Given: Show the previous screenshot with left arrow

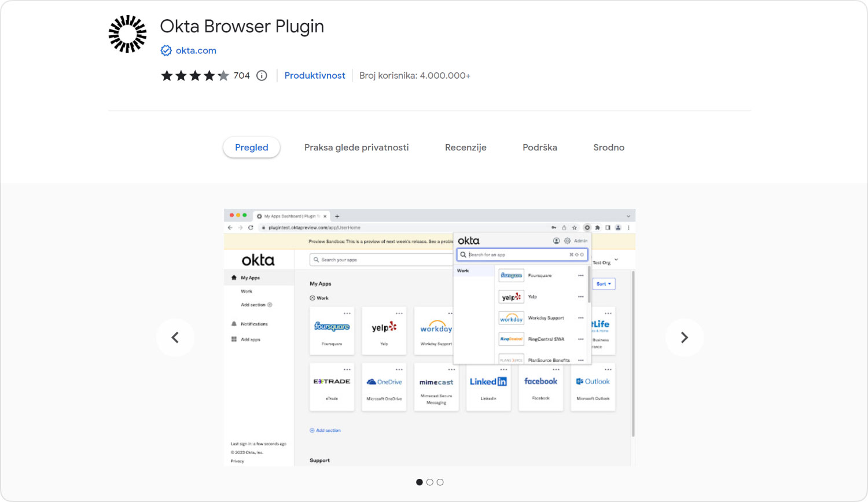Looking at the screenshot, I should [x=175, y=337].
